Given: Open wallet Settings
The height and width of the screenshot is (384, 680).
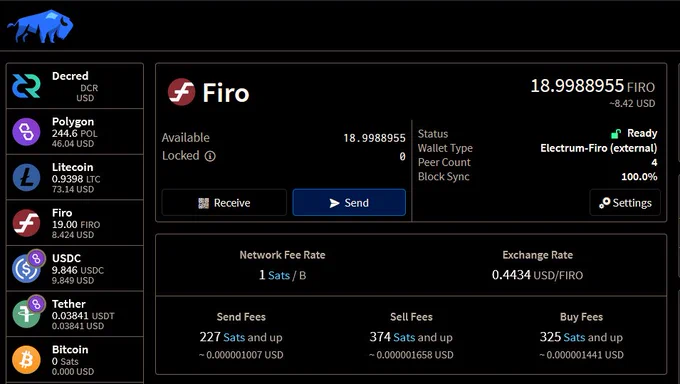Looking at the screenshot, I should tap(625, 203).
